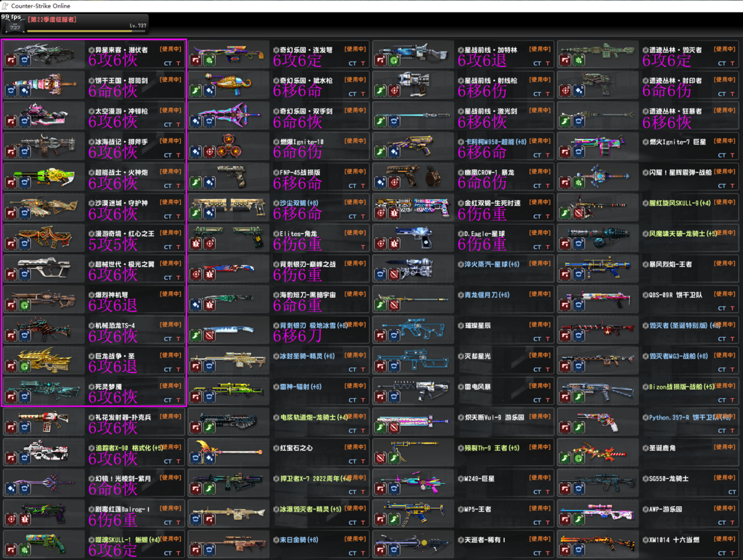Click red crosshair badge on 星战前线·射线枪
The image size is (743, 560).
click(x=394, y=91)
